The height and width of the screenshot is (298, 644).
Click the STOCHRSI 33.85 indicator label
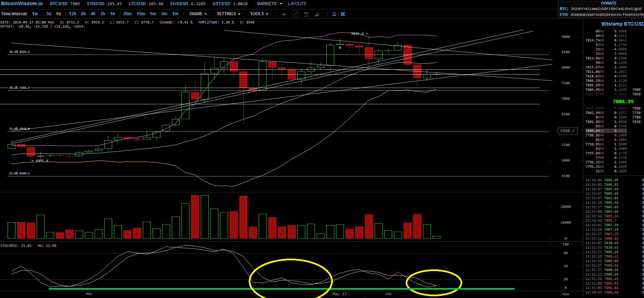tap(16, 246)
